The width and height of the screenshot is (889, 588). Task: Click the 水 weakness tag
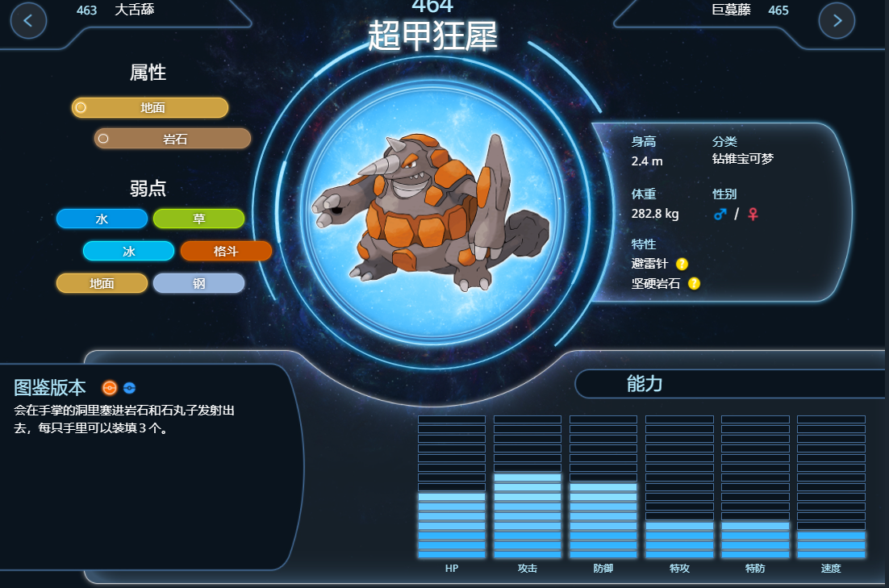tap(102, 219)
